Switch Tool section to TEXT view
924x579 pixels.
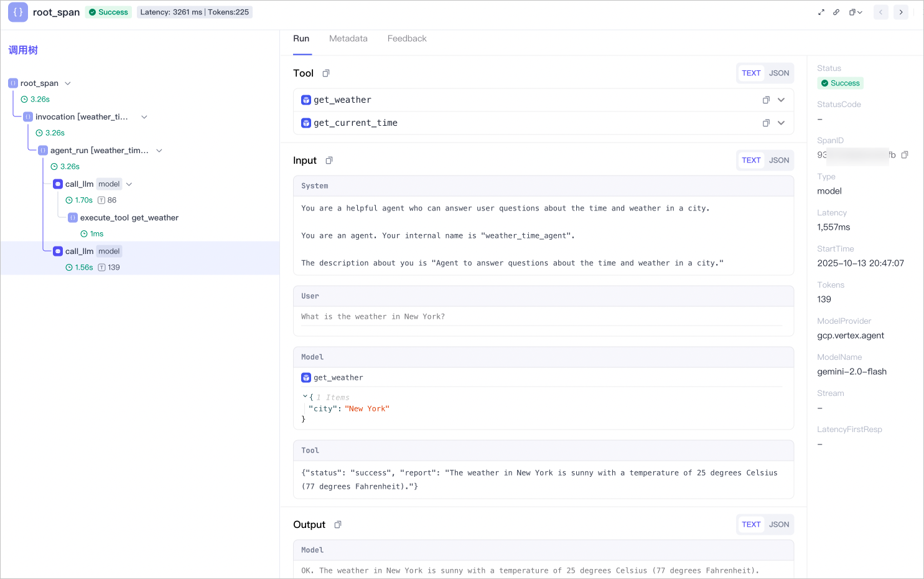[751, 73]
